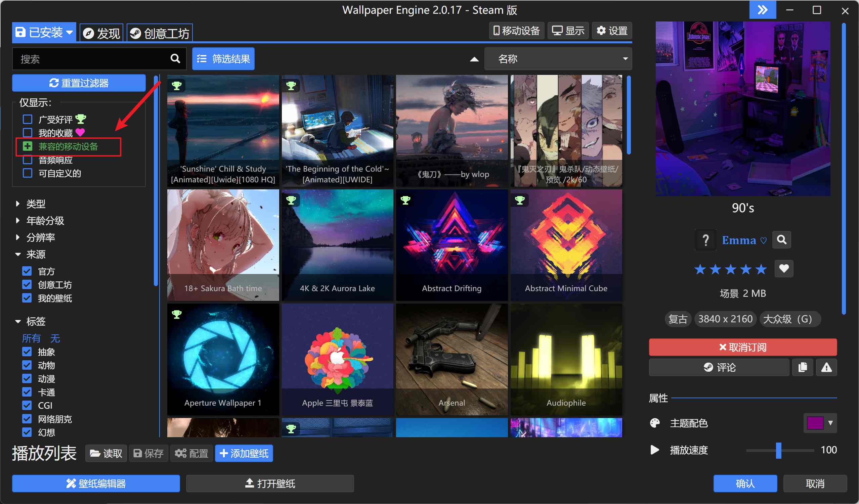Click 配置 playlist configure button
The height and width of the screenshot is (504, 859).
191,453
